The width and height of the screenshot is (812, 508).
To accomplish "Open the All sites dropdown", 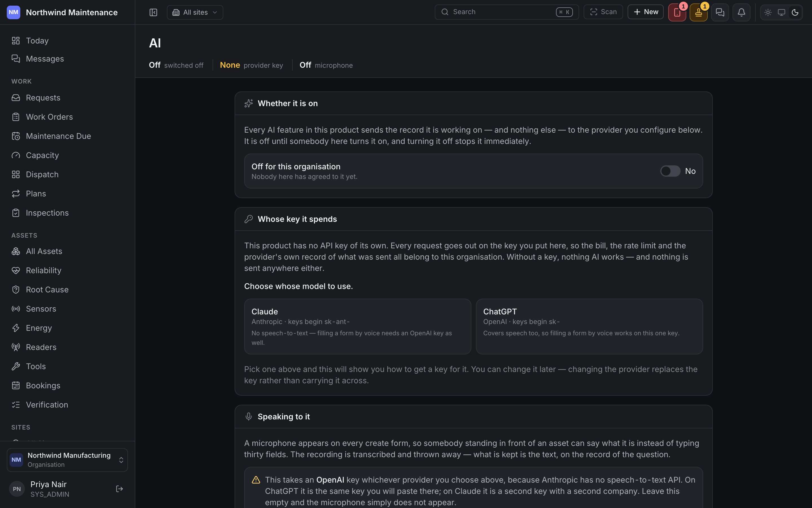I will (195, 12).
